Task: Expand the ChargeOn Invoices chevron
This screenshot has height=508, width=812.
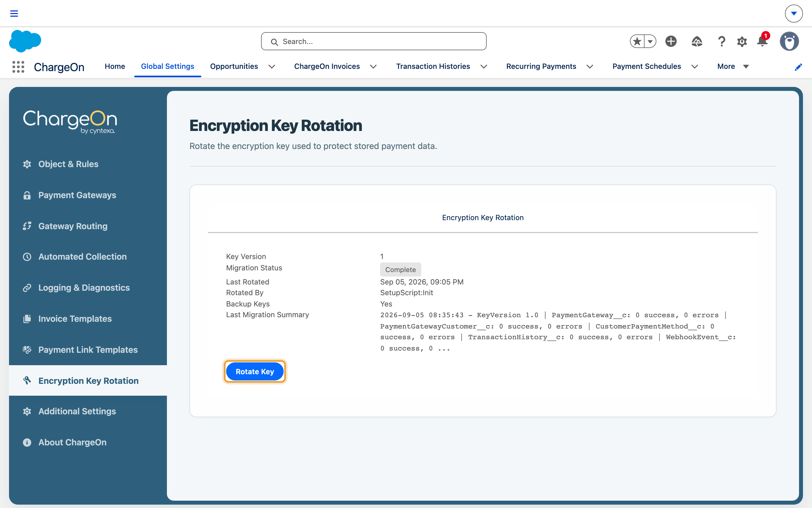Action: pos(373,67)
